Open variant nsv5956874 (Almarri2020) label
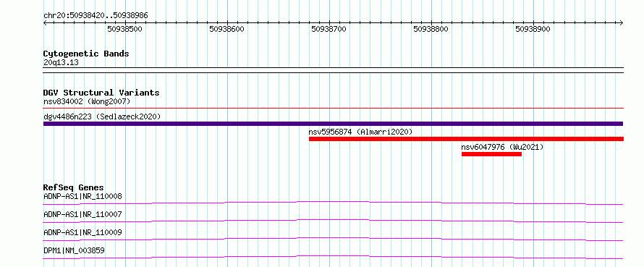Viewport: 644px width, 267px height. [360, 132]
